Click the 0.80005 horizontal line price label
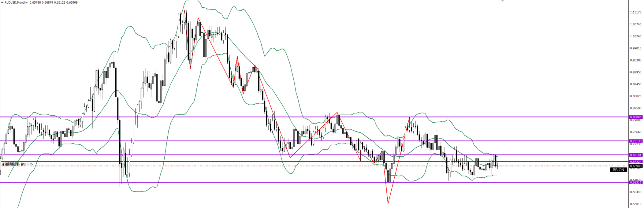 [x=635, y=117]
